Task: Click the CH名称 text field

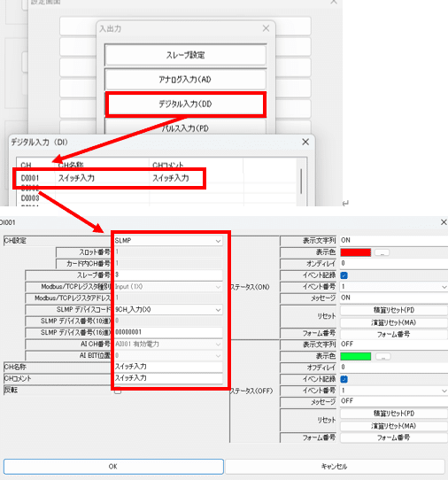Action: click(168, 367)
